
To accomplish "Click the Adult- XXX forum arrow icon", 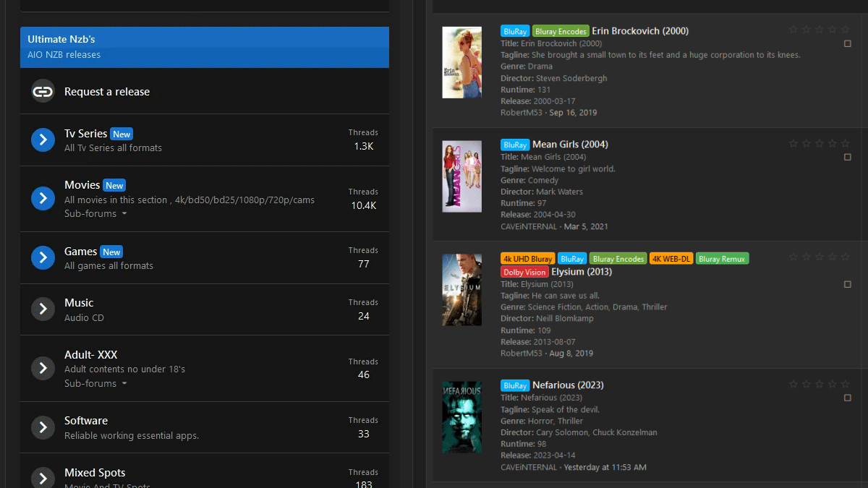I will tap(43, 368).
